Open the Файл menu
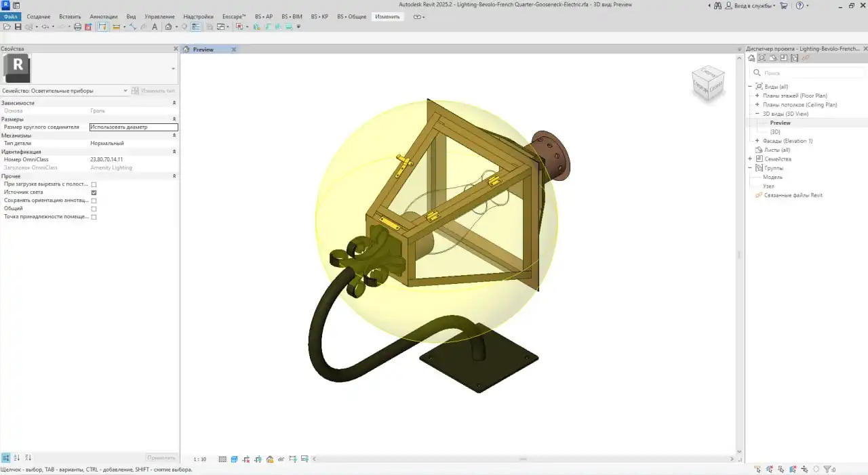Screen dimensions: 868x475 (x=10, y=16)
